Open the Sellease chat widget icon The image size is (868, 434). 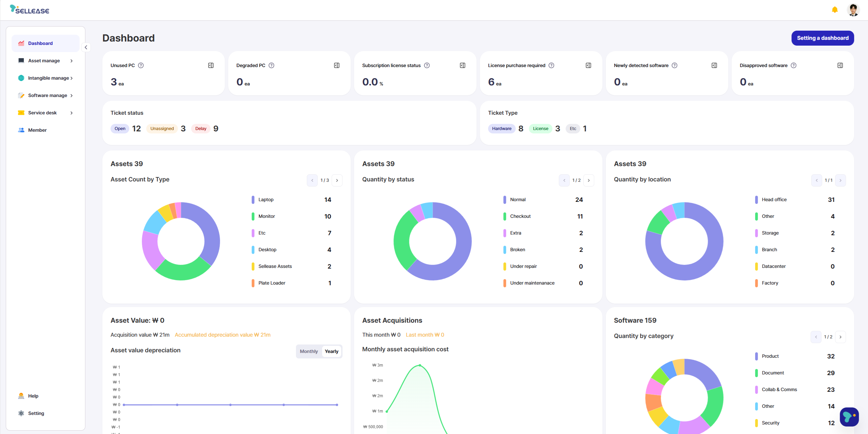[849, 417]
